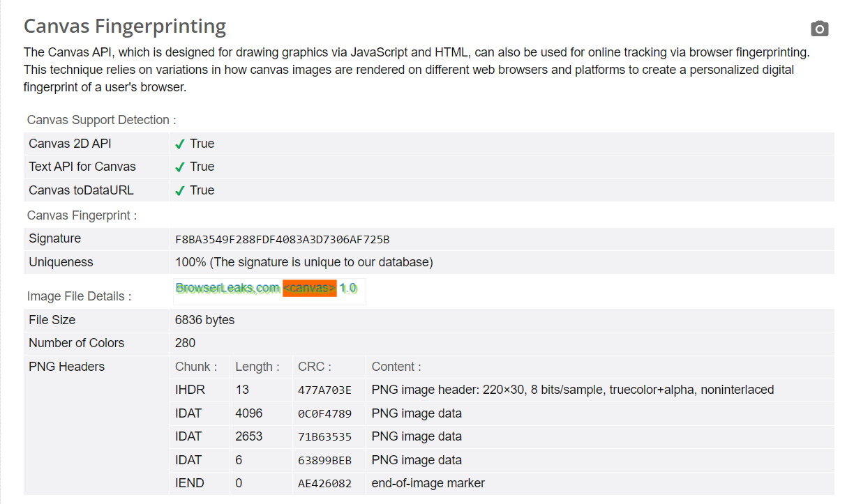Image resolution: width=854 pixels, height=504 pixels.
Task: Click the Number of Colors label
Action: coord(77,343)
